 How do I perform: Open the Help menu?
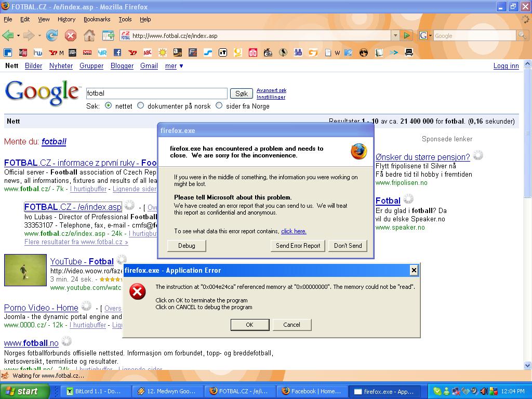[x=145, y=19]
